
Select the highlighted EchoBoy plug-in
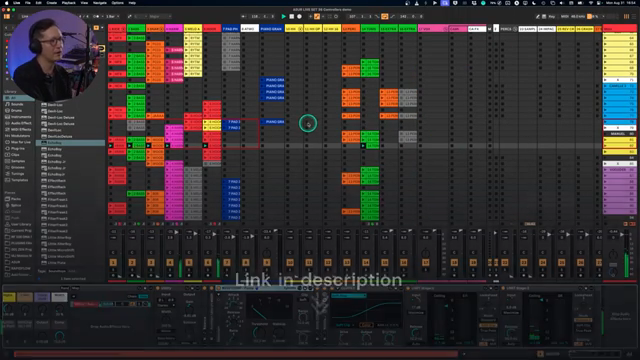[71, 143]
